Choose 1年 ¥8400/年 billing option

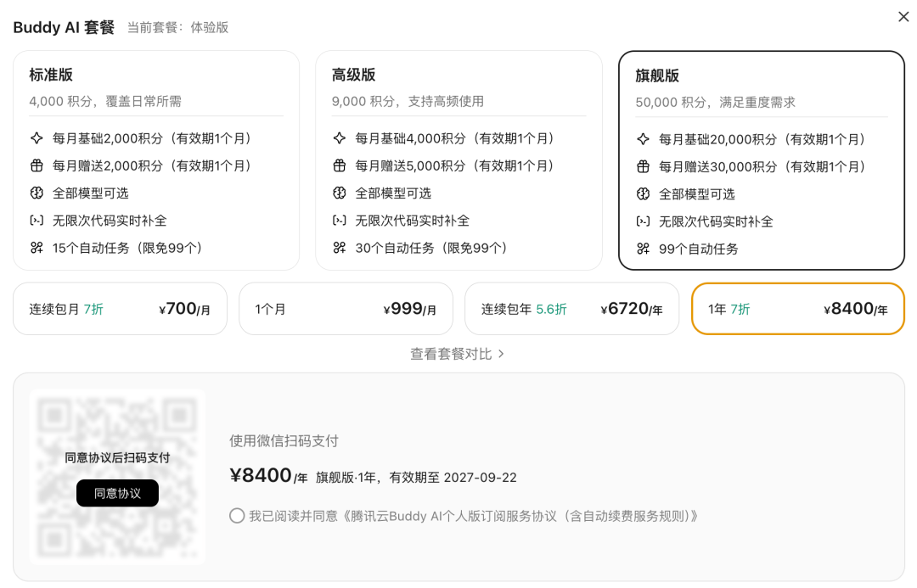pyautogui.click(x=797, y=309)
